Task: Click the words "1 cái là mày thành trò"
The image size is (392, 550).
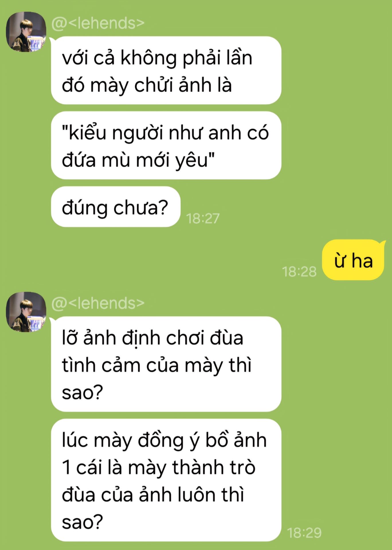Action: coord(158,467)
